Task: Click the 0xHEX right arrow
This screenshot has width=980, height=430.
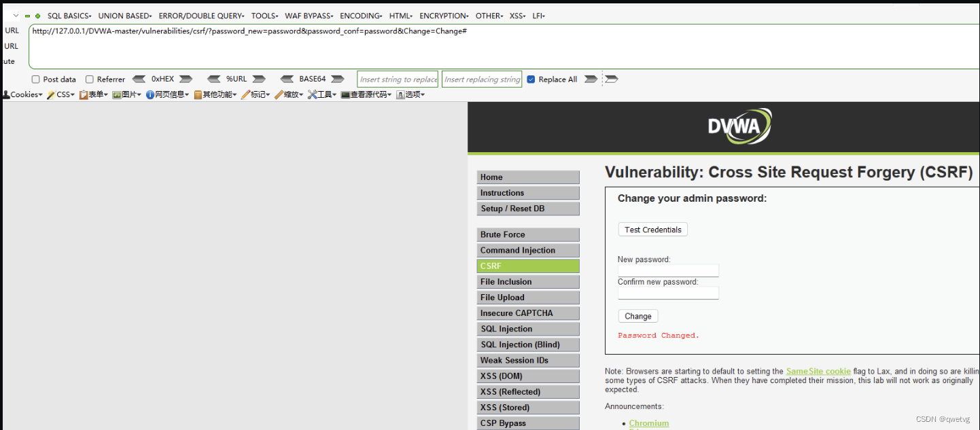Action: coord(186,79)
